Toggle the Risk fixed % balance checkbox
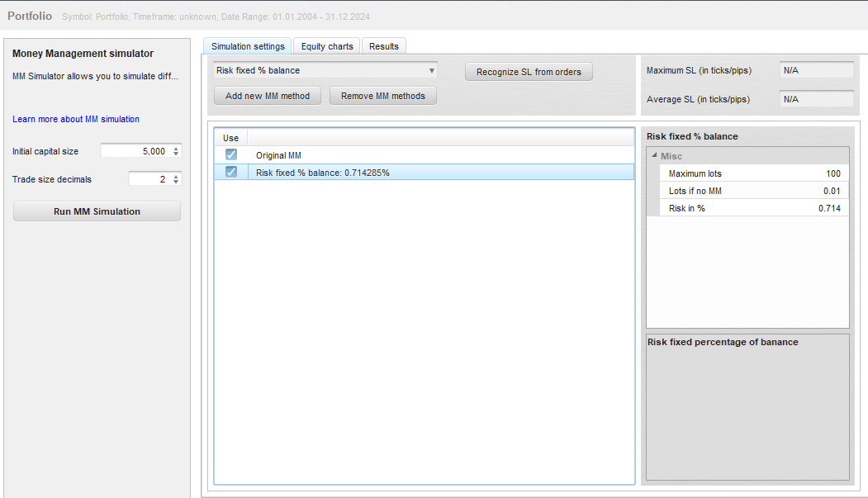Image resolution: width=868 pixels, height=498 pixels. click(x=231, y=172)
